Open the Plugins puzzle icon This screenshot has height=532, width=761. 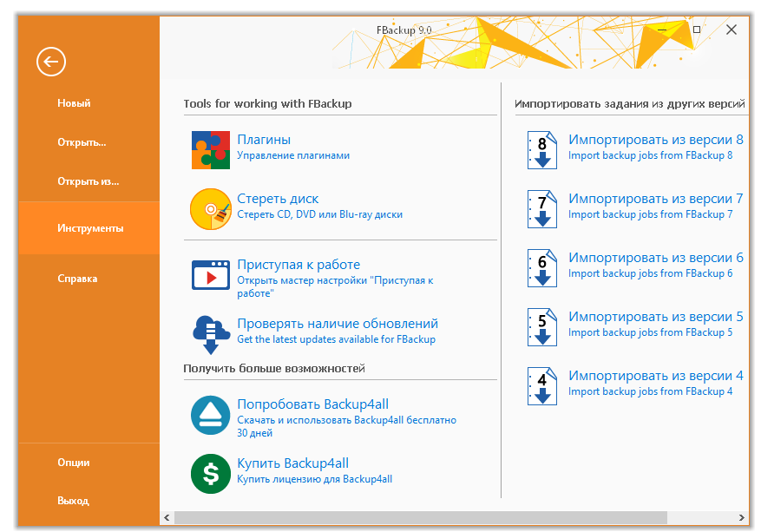coord(211,150)
